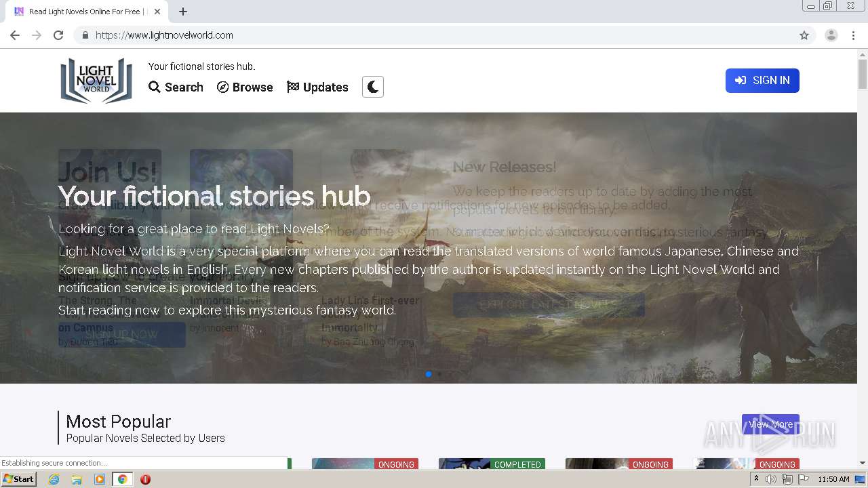
Task: Open the media player taskbar icon
Action: (100, 479)
